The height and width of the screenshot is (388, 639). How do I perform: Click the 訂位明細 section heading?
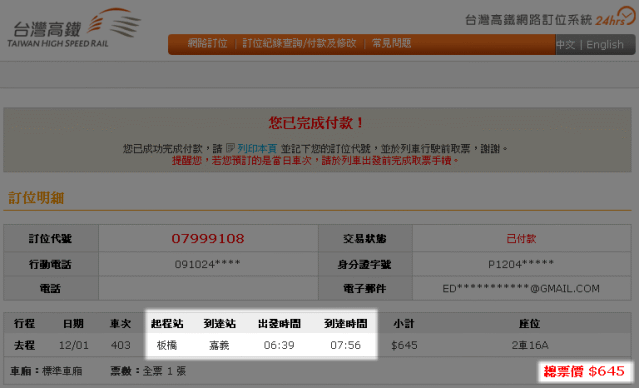pyautogui.click(x=36, y=198)
